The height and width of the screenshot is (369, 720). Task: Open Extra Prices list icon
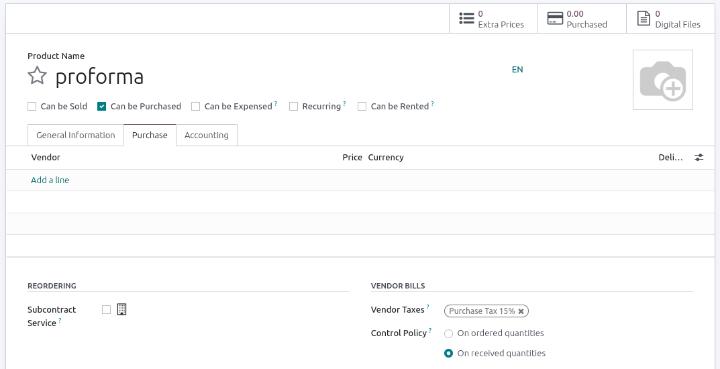pyautogui.click(x=467, y=19)
